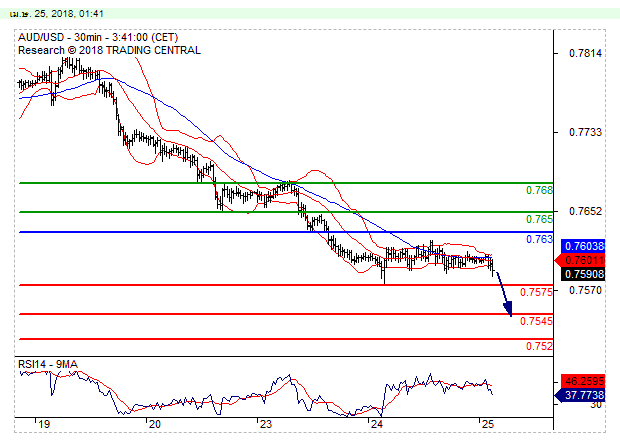Click the date stamp '25, 2018, 01:41'
Viewport: 620px width, 446px height.
pyautogui.click(x=69, y=14)
